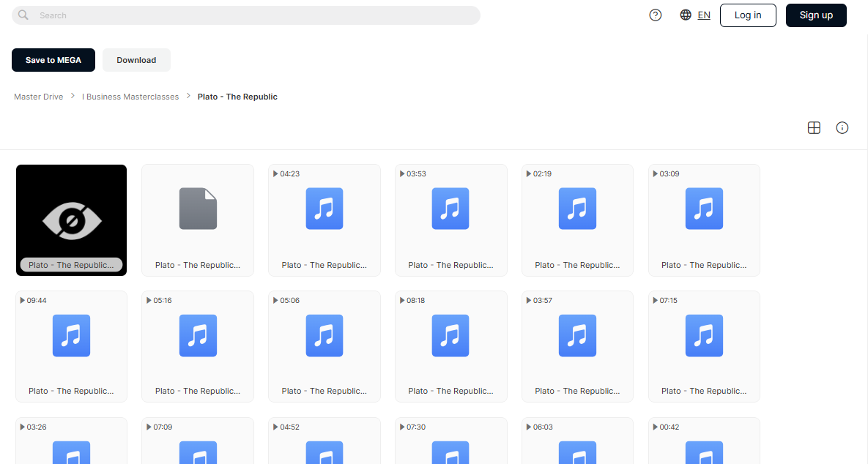Open audio file with duration 03:53
Screen dimensions: 868x464
pos(450,220)
